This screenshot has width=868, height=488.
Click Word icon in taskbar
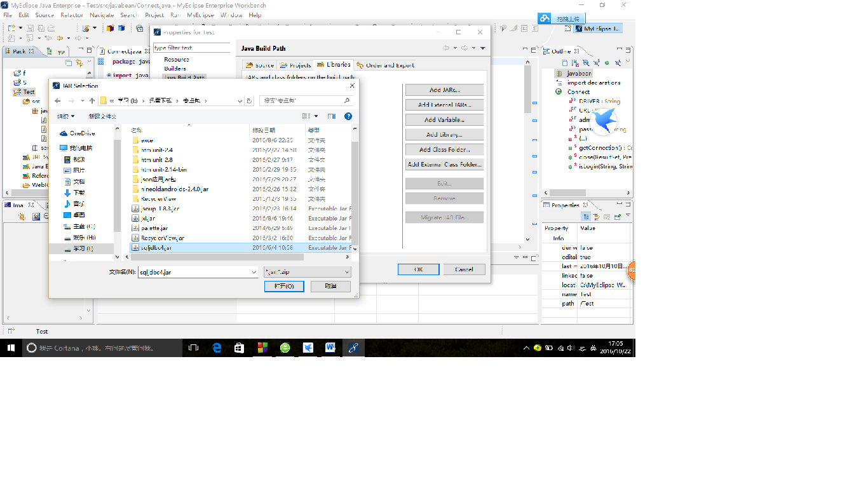pos(330,348)
